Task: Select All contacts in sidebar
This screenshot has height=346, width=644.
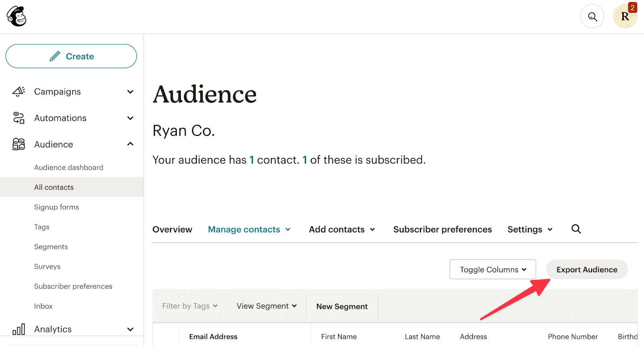Action: [72, 187]
